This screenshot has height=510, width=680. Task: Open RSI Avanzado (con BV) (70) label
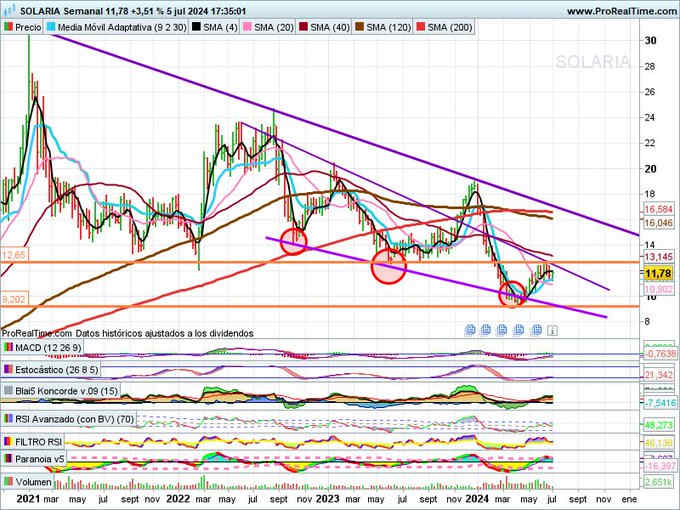(x=74, y=419)
